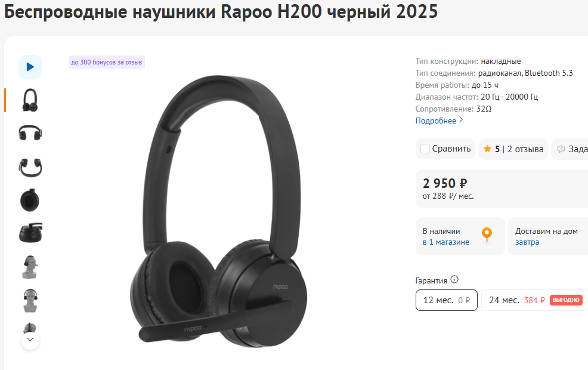Click the question bubble icon
This screenshot has height=370, width=588.
point(561,149)
